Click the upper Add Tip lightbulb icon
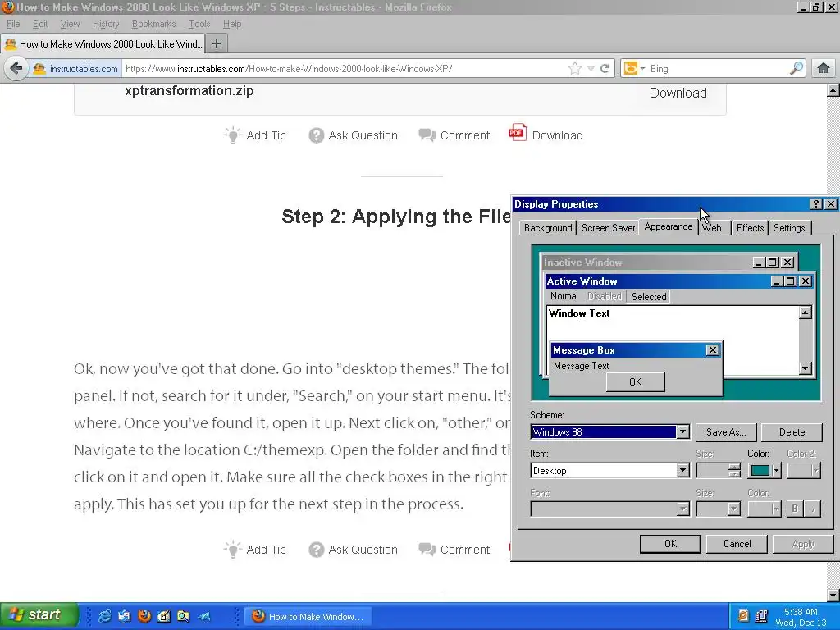The image size is (840, 630). point(232,135)
